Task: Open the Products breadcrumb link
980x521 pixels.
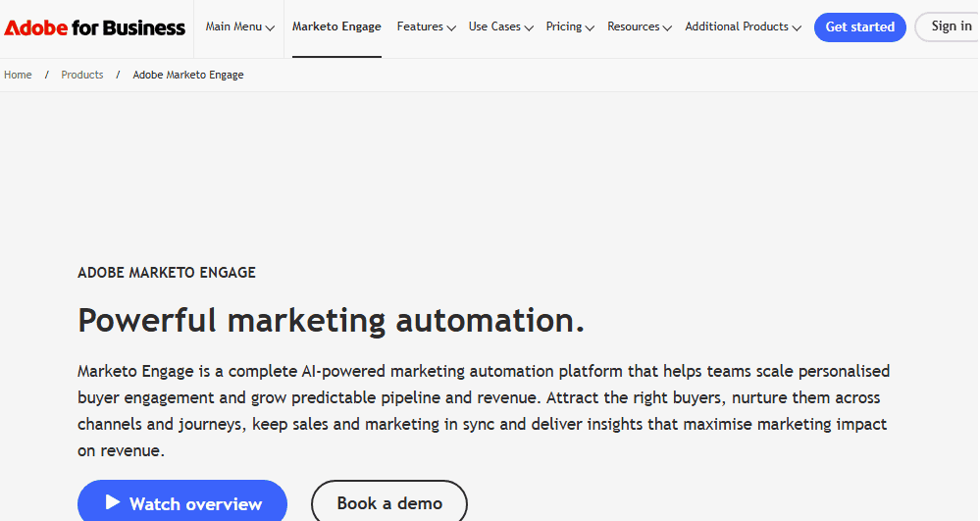Action: coord(81,75)
